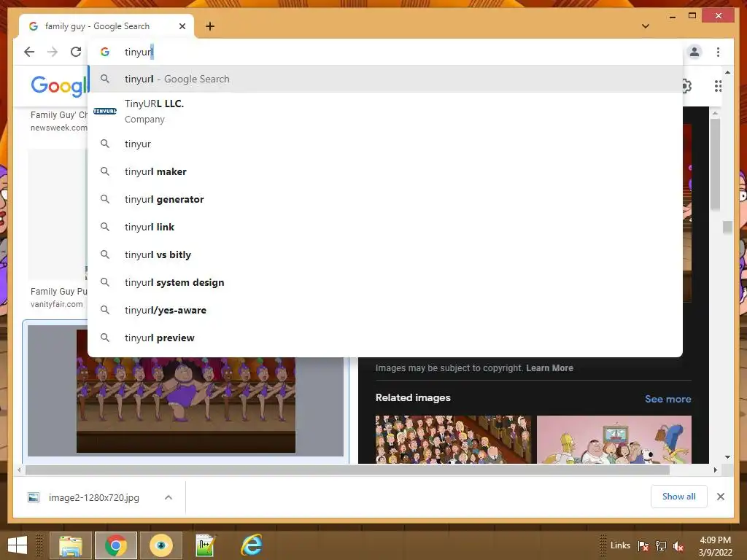Click the newsweek.com source link
Viewport: 747px width, 560px height.
[59, 128]
